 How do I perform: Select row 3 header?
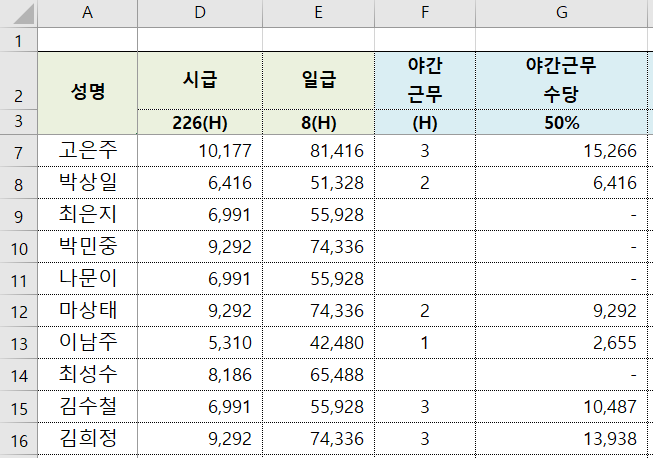point(19,122)
